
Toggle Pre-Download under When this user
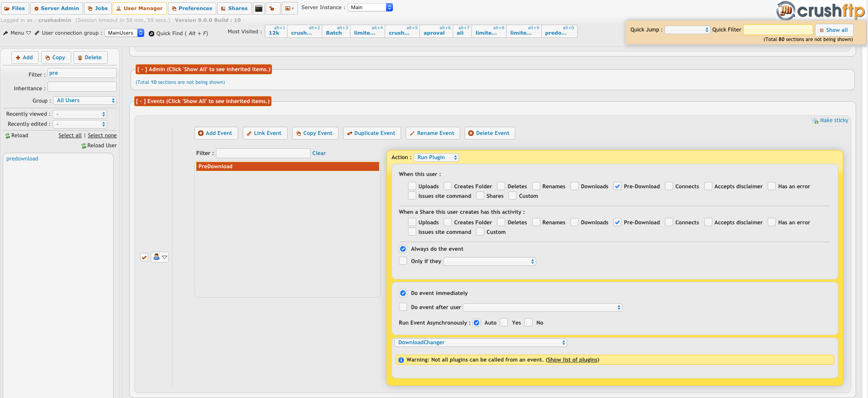pyautogui.click(x=617, y=186)
